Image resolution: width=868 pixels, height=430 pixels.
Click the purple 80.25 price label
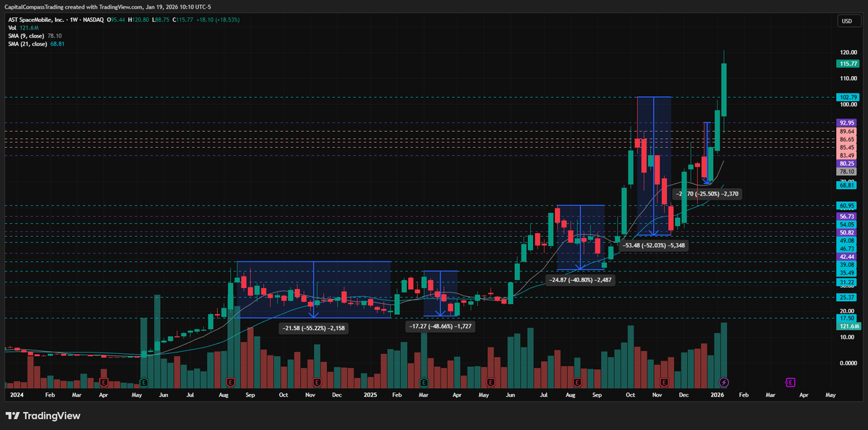(847, 164)
